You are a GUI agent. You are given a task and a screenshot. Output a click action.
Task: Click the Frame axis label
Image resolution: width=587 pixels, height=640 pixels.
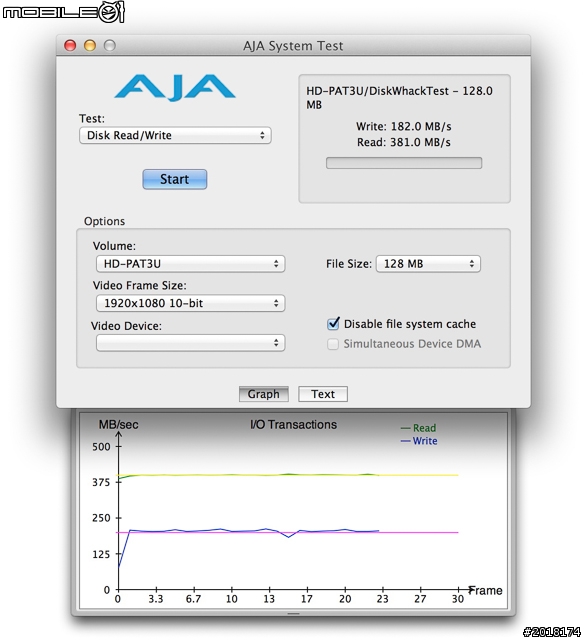486,590
